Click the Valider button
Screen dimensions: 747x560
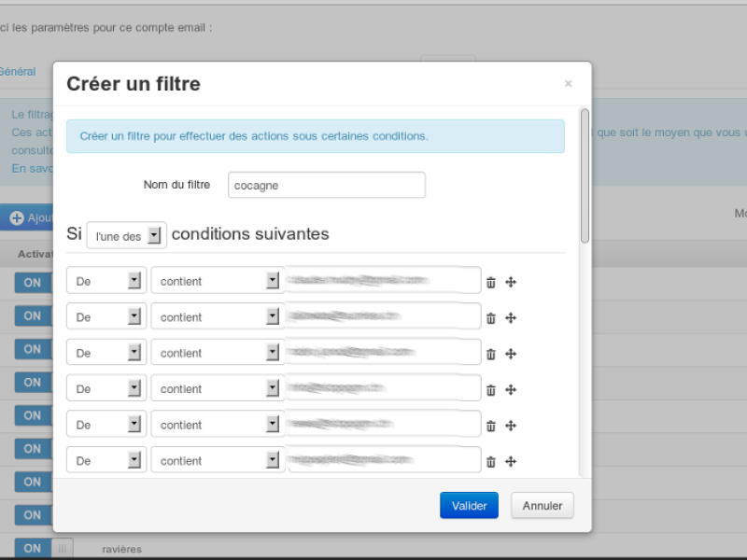[x=470, y=505]
